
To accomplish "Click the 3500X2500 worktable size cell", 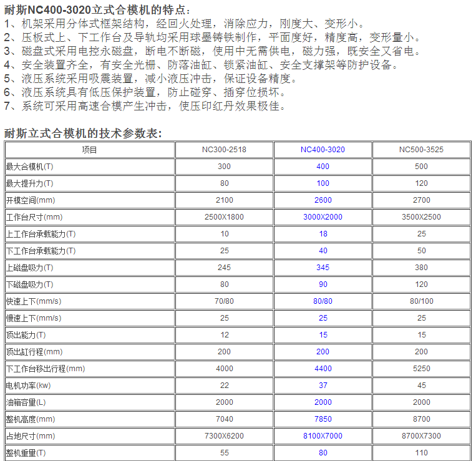I will [x=421, y=217].
